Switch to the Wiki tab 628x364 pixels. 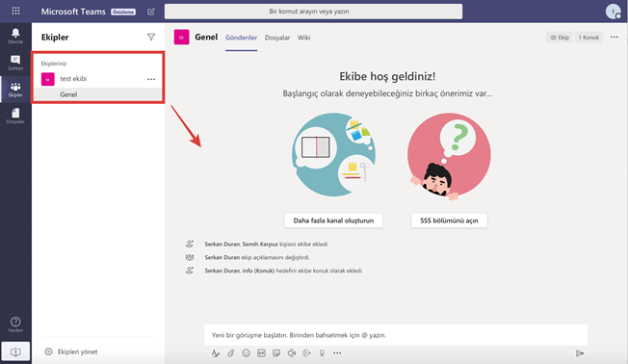tap(303, 38)
